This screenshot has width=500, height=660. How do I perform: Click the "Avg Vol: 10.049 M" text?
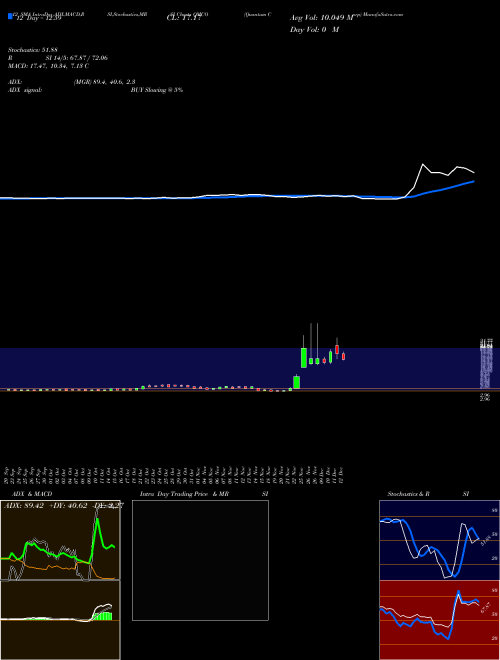(x=322, y=18)
